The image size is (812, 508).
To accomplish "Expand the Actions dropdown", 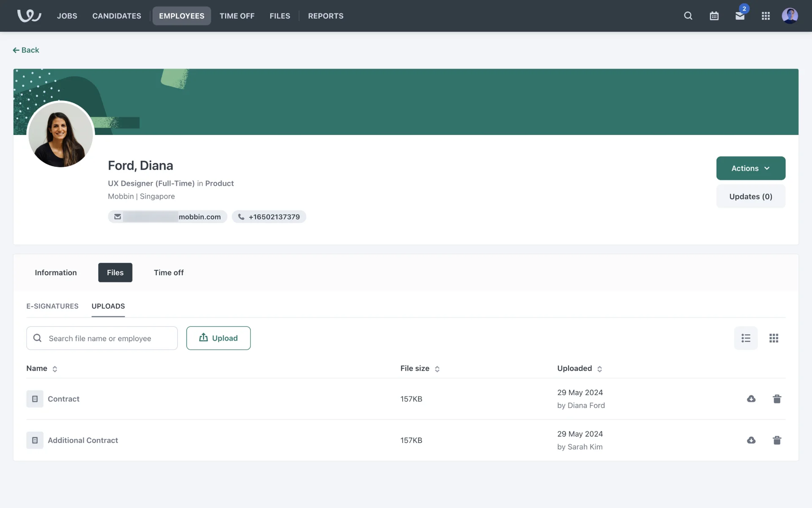I will [751, 168].
